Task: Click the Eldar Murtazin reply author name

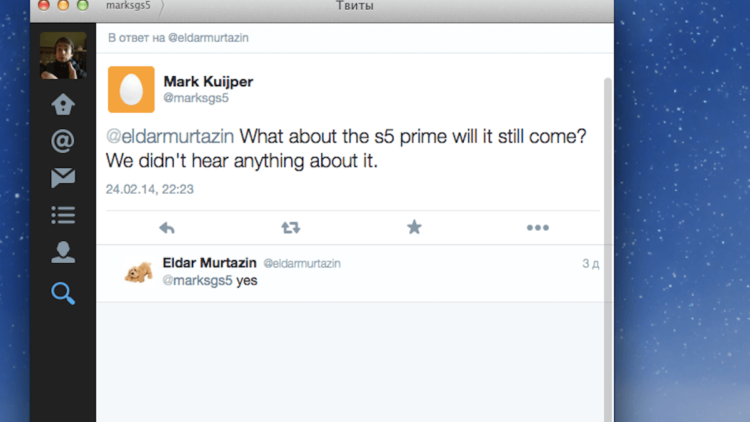Action: tap(208, 263)
